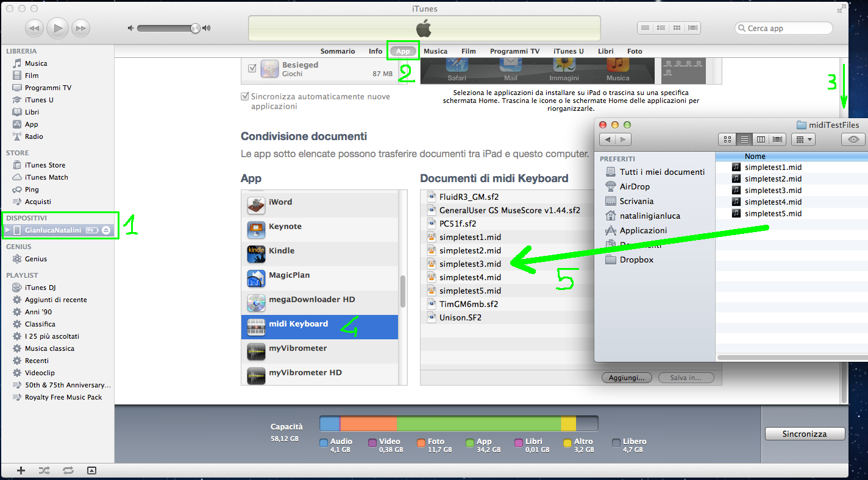Viewport: 868px width, 480px height.
Task: Click the add playlist plus button
Action: coord(21,470)
